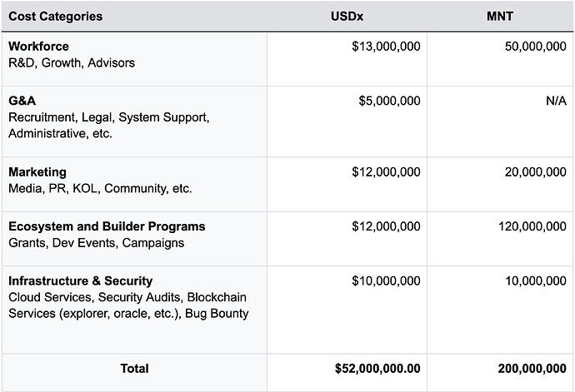Click Infrastructure MNT value 10,000,000
This screenshot has height=392, width=575.
click(535, 281)
